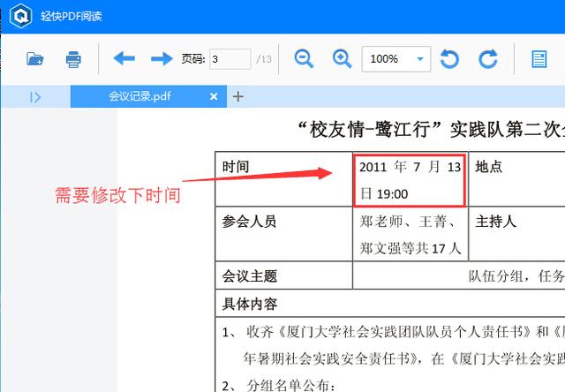Print the document using the printer icon

pos(73,59)
